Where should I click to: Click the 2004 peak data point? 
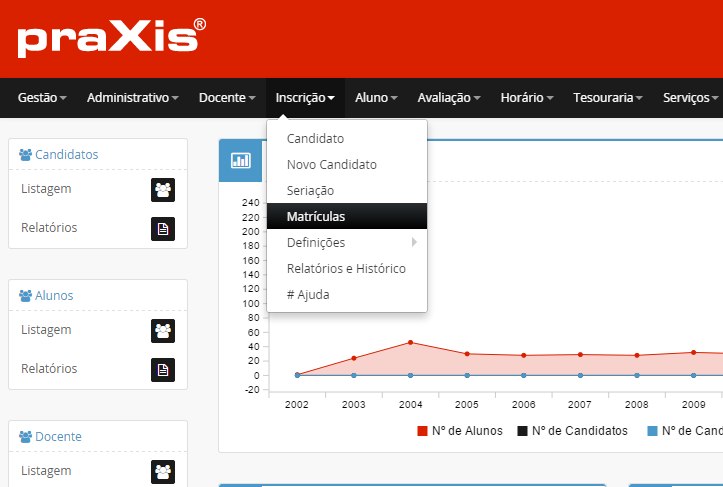410,342
